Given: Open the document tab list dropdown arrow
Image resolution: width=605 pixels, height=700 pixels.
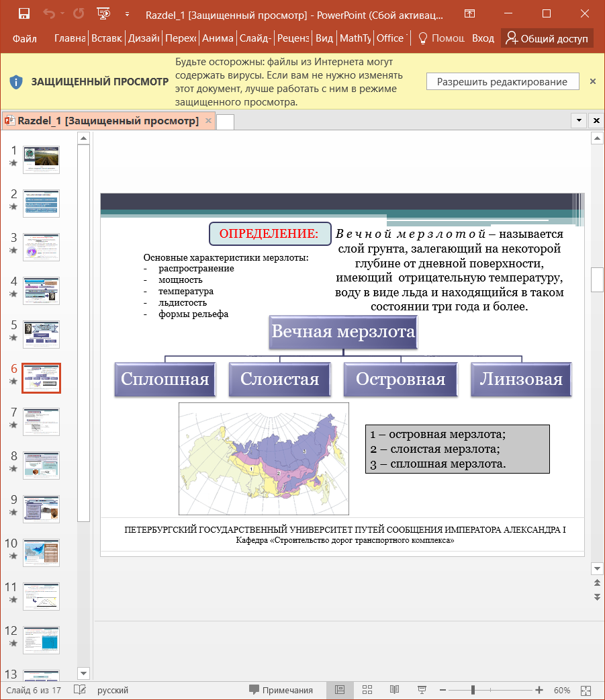Looking at the screenshot, I should click(579, 120).
